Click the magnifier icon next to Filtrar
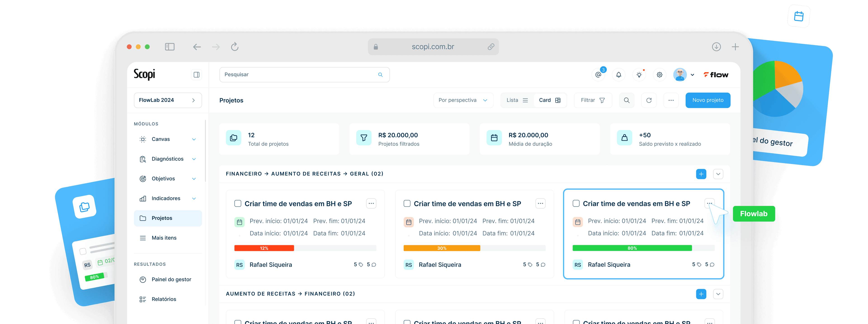 click(x=626, y=100)
